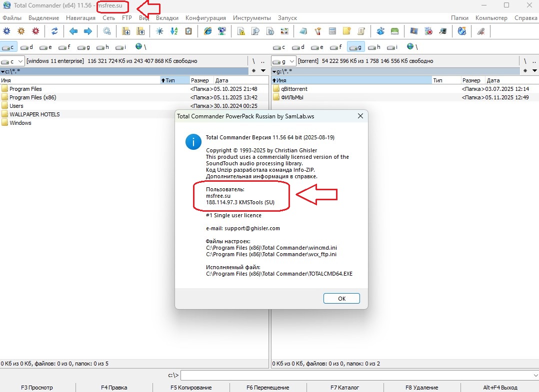Go forward with the right arrow icon
Viewport: 539px width, 392px height.
point(88,31)
